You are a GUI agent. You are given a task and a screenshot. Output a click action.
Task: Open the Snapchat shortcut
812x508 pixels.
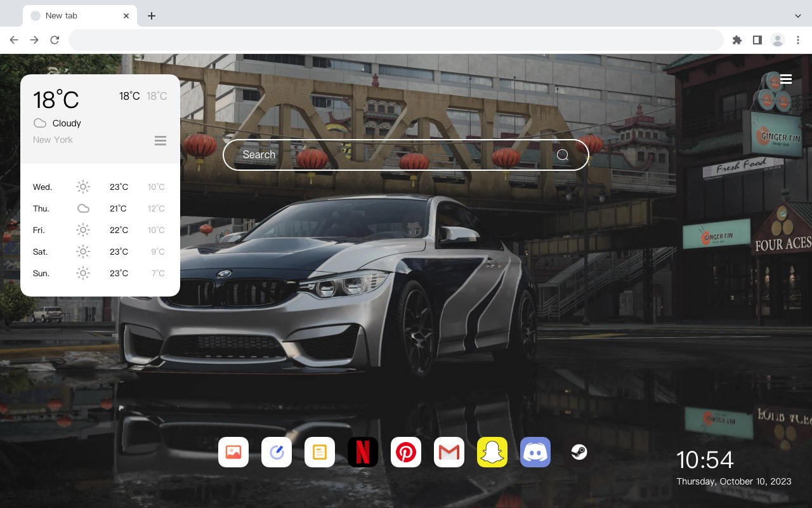pos(492,452)
